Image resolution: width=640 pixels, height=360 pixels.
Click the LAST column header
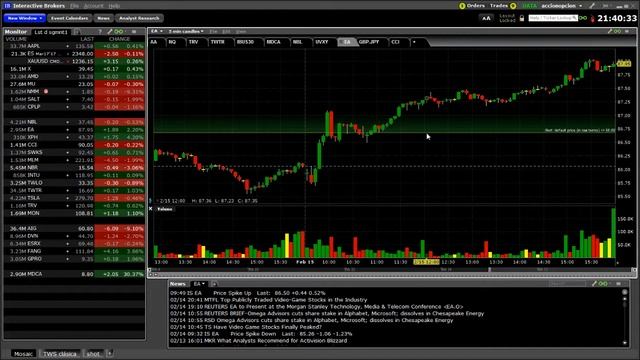[x=87, y=39]
